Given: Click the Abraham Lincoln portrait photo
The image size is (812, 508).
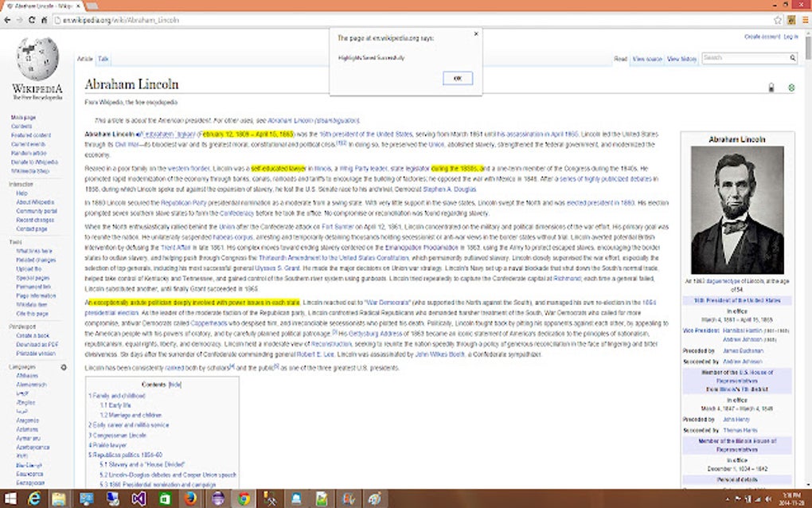Looking at the screenshot, I should pyautogui.click(x=737, y=209).
